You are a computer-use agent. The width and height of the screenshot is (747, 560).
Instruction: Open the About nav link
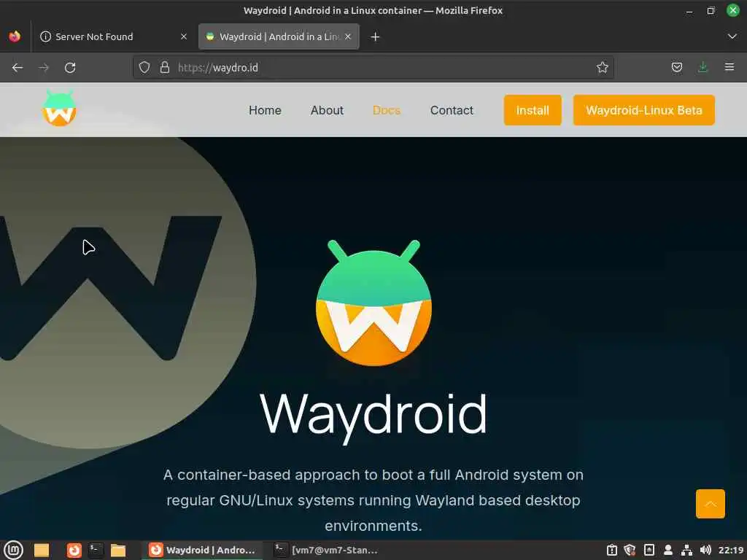(x=327, y=111)
